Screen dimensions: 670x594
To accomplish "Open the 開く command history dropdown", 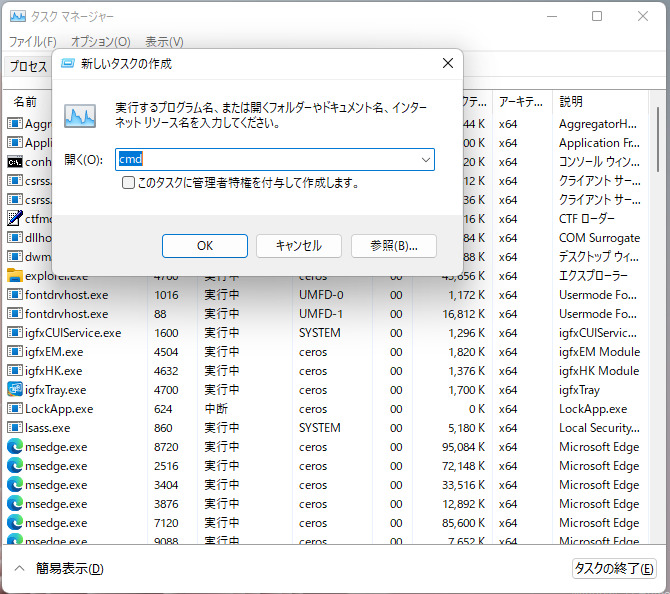I will 425,159.
